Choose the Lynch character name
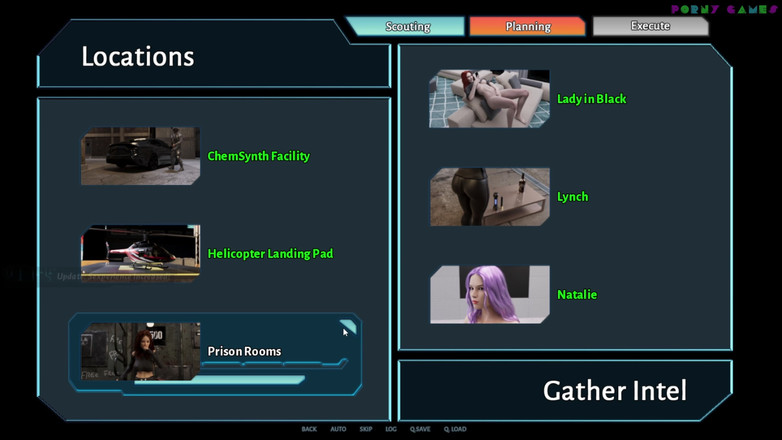782x440 pixels. click(572, 197)
